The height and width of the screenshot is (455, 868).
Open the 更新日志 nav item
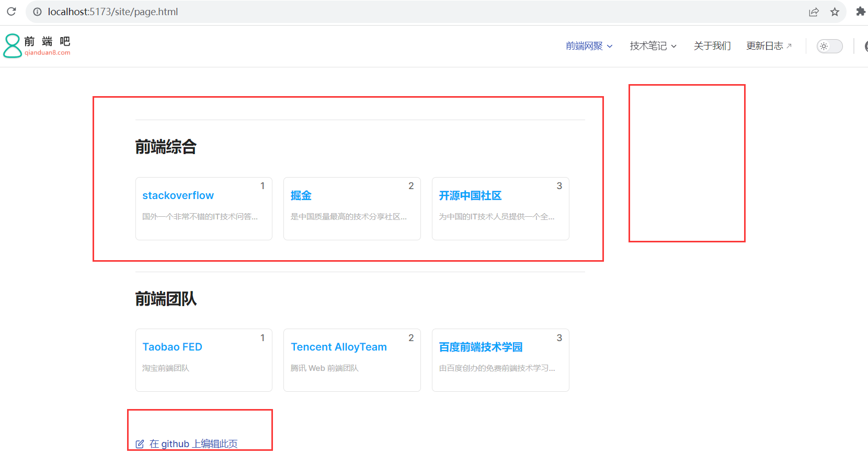[x=764, y=46]
